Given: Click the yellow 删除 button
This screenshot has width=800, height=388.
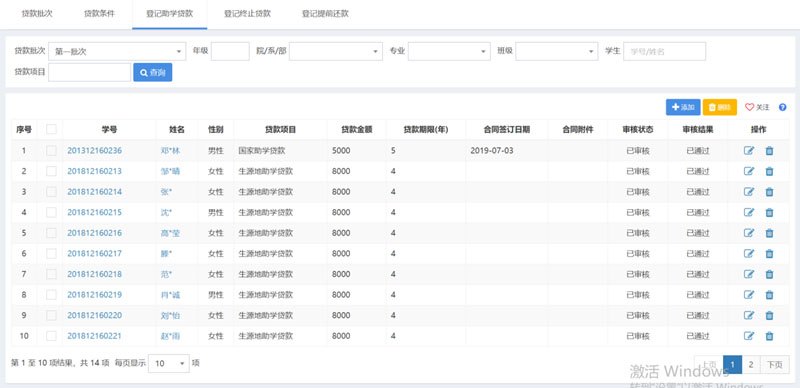Looking at the screenshot, I should pos(720,107).
